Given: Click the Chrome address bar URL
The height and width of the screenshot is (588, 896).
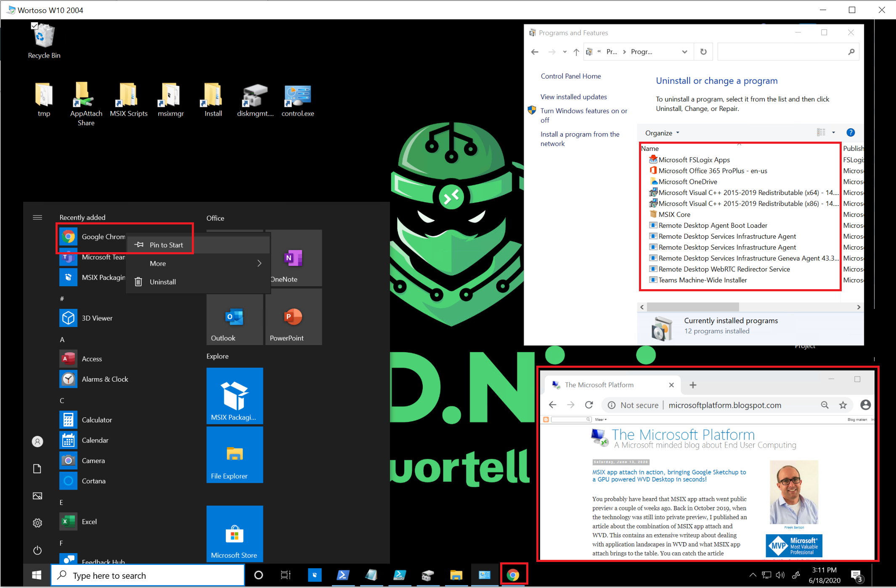Looking at the screenshot, I should (725, 405).
